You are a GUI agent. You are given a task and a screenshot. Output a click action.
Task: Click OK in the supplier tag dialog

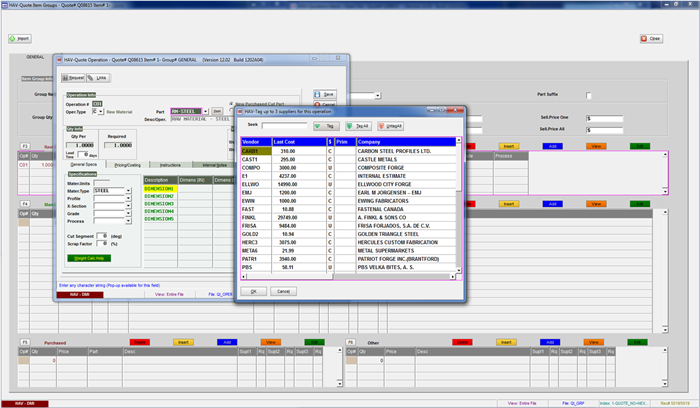click(254, 291)
